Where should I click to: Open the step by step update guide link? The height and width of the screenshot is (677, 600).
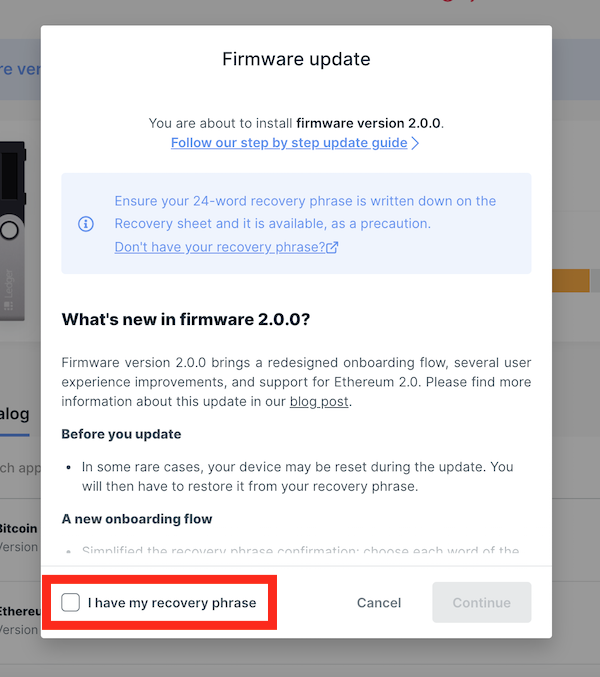[289, 143]
